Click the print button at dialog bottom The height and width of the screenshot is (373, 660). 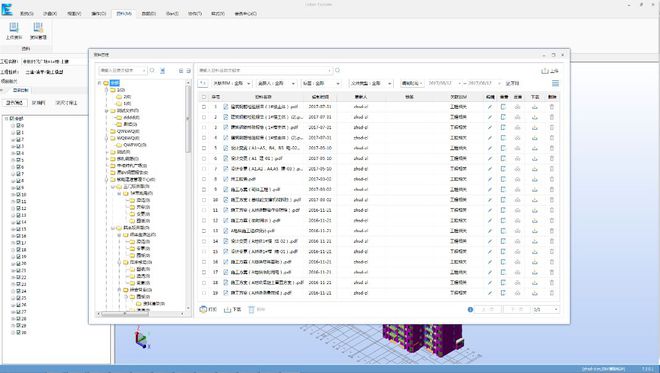tap(208, 309)
